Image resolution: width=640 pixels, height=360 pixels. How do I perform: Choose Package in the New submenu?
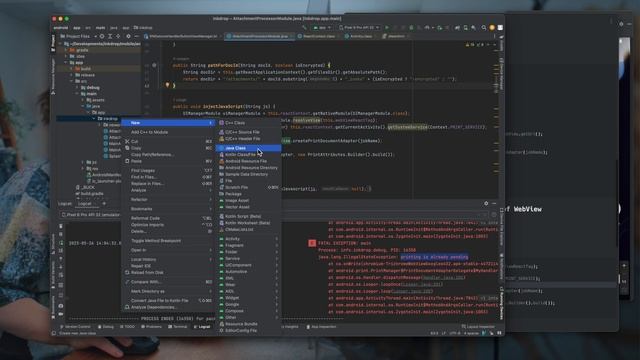coord(248,194)
